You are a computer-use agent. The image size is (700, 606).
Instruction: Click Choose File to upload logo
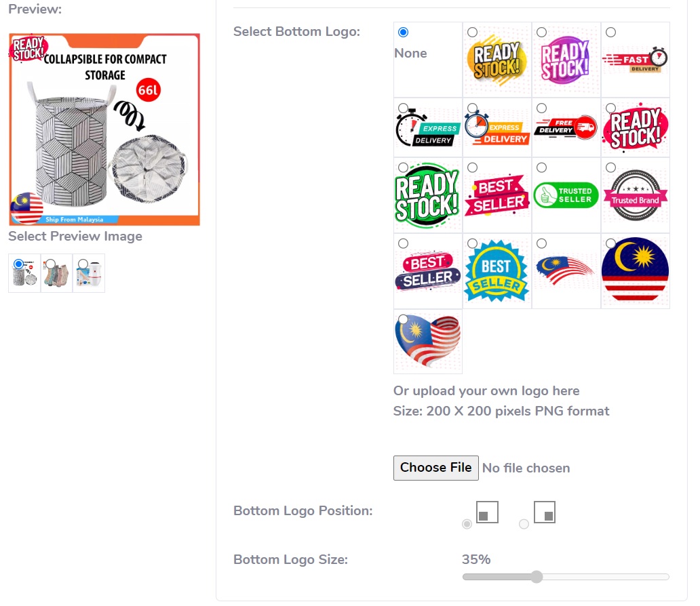click(435, 468)
